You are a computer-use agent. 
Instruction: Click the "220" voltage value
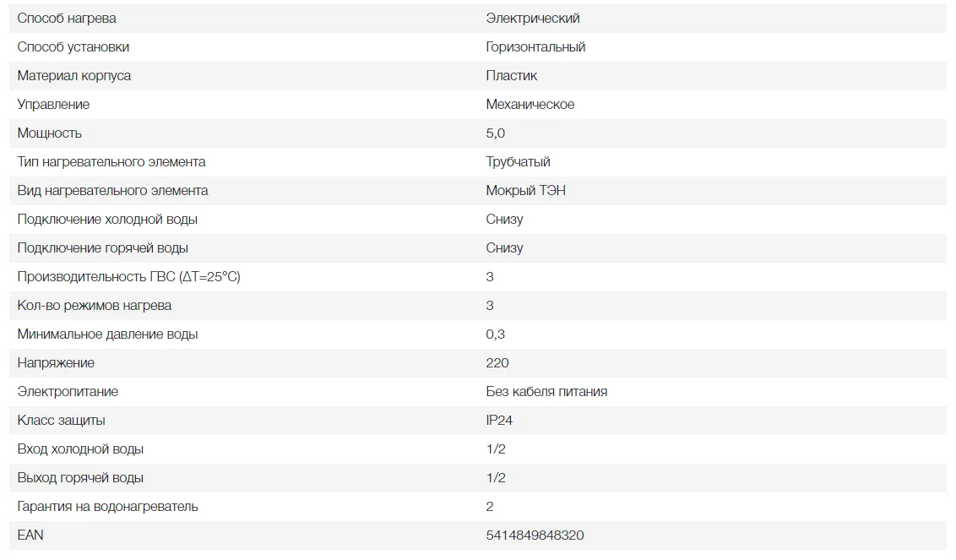tap(497, 363)
